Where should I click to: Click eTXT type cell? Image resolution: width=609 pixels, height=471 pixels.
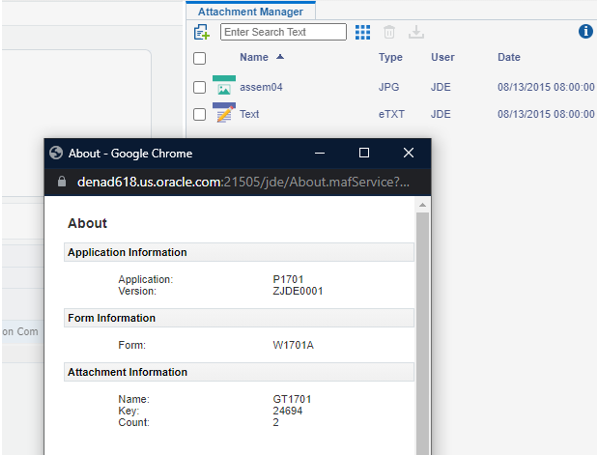392,114
